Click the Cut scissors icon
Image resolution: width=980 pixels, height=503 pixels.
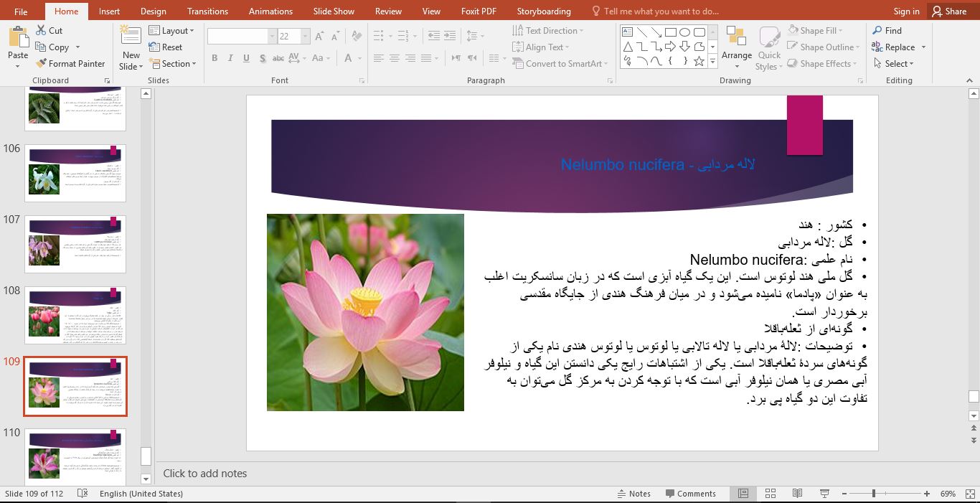click(41, 31)
